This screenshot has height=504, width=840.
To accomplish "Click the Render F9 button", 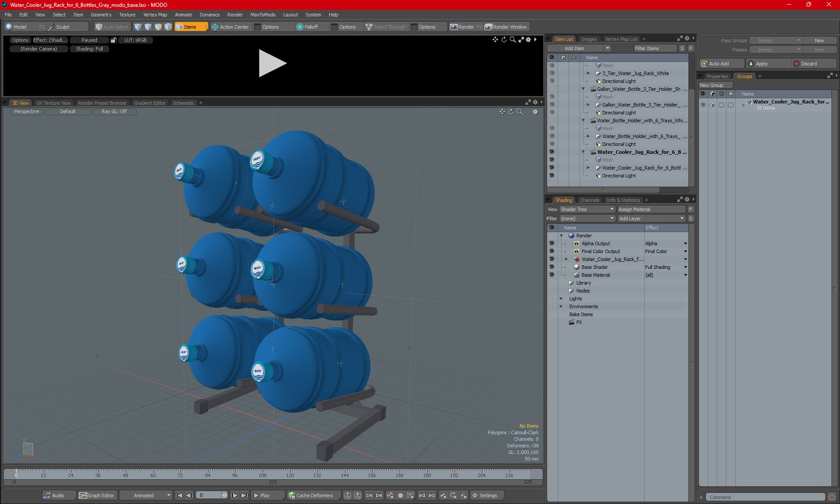I will pyautogui.click(x=465, y=27).
